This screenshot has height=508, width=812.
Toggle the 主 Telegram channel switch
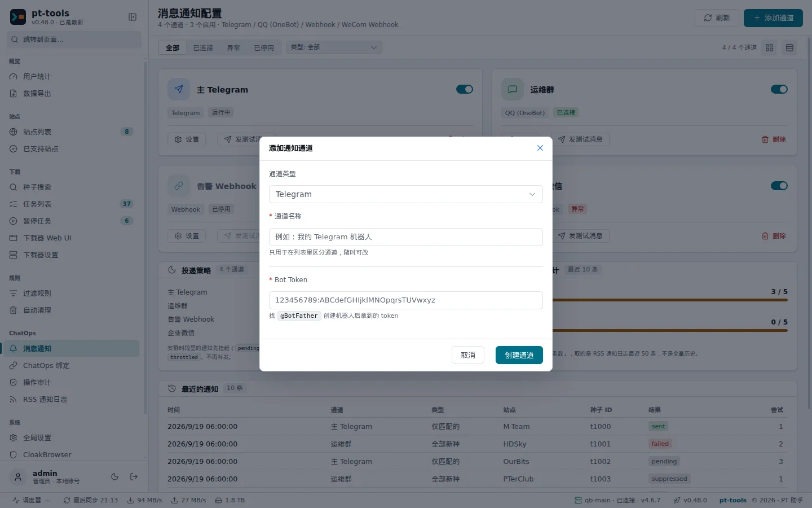tap(465, 89)
